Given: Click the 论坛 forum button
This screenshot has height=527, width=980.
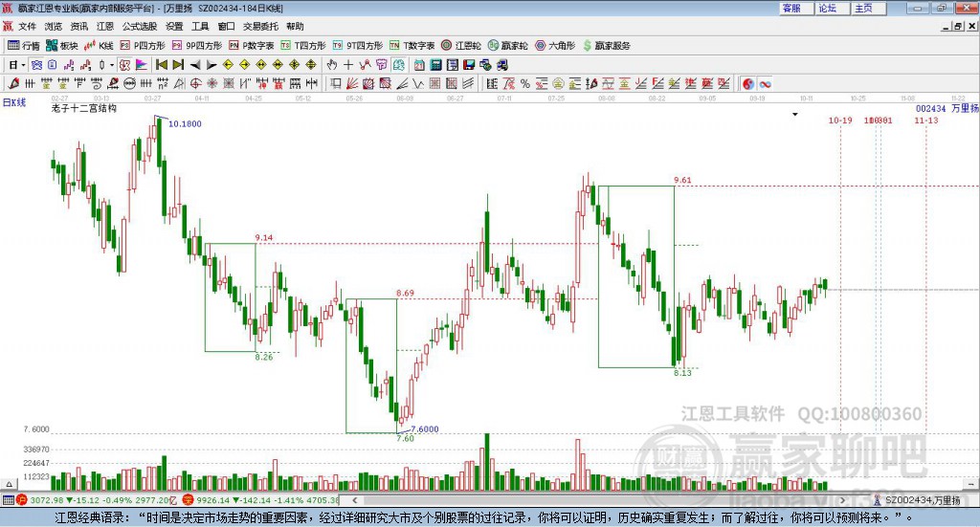Looking at the screenshot, I should click(833, 8).
